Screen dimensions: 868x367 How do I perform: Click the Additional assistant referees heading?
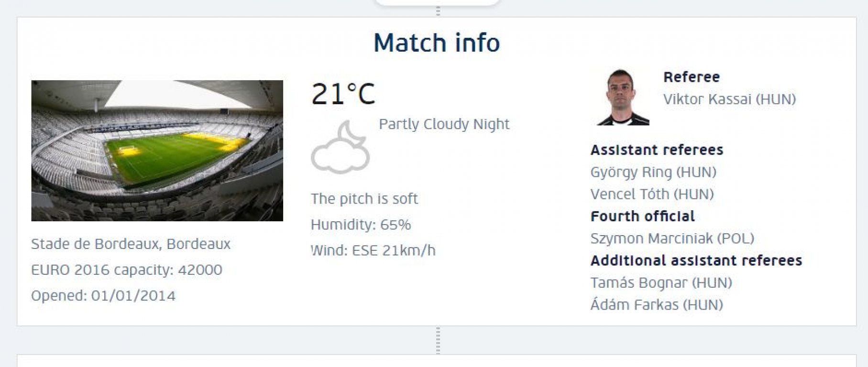tap(696, 260)
